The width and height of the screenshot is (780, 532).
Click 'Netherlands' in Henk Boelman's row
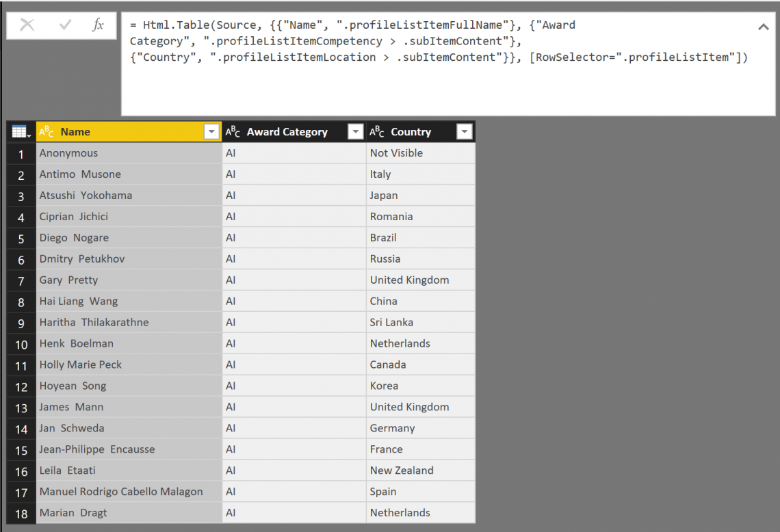pos(420,343)
